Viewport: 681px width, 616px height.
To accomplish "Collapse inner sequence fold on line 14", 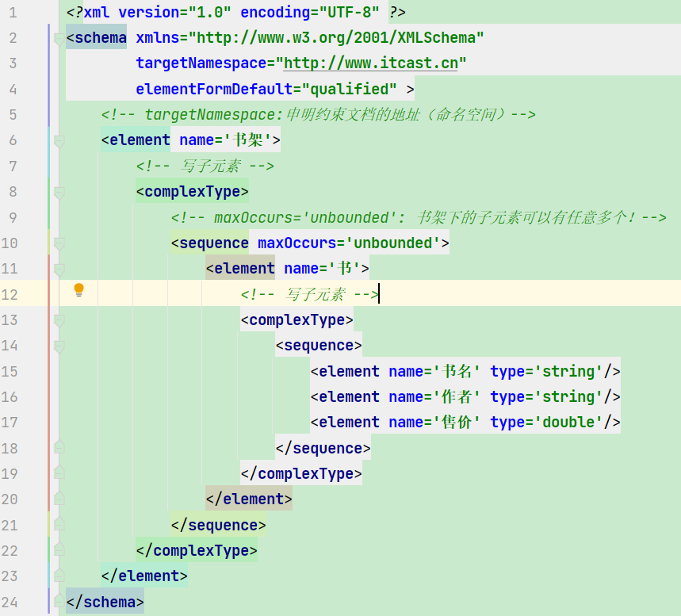I will coord(59,346).
